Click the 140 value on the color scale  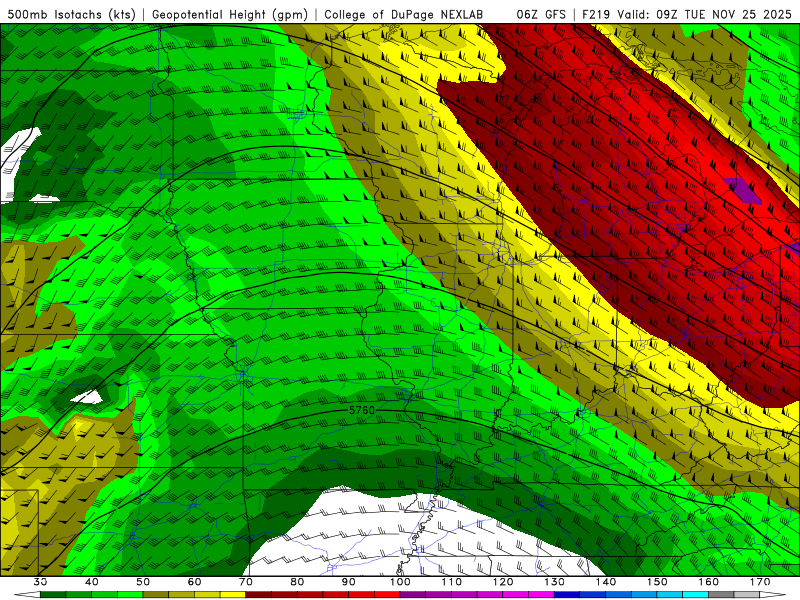click(606, 582)
